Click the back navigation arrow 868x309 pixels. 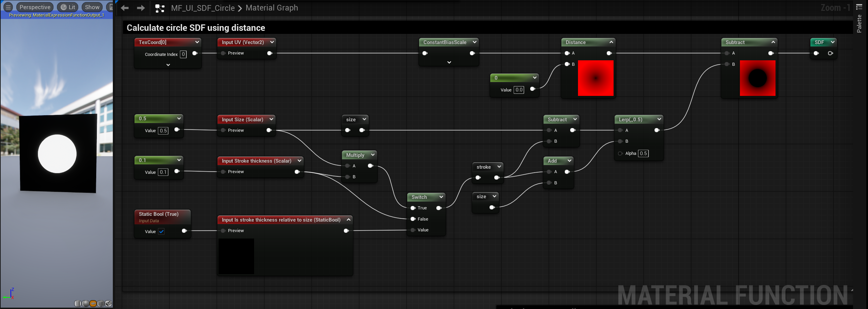click(125, 8)
